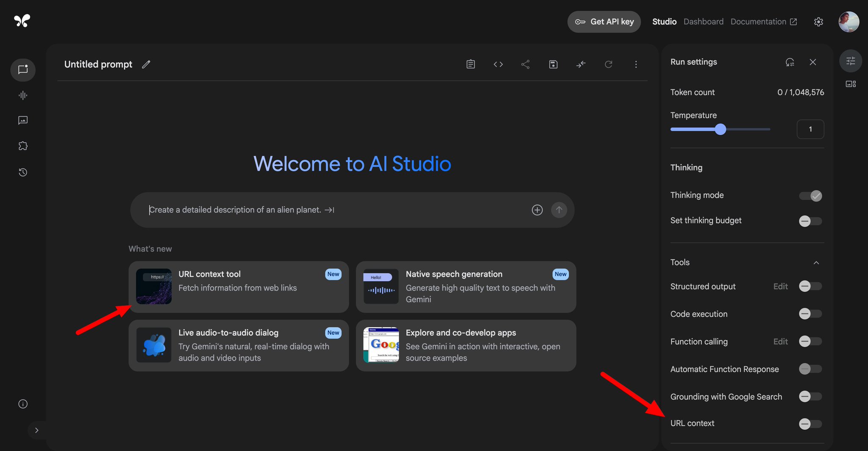
Task: Close the Run settings panel
Action: [x=813, y=62]
